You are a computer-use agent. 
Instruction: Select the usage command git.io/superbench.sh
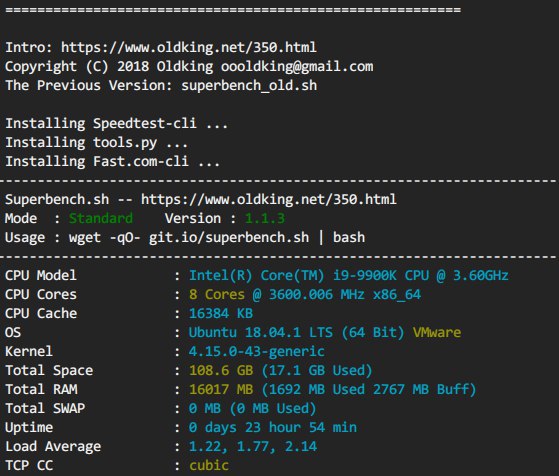229,237
